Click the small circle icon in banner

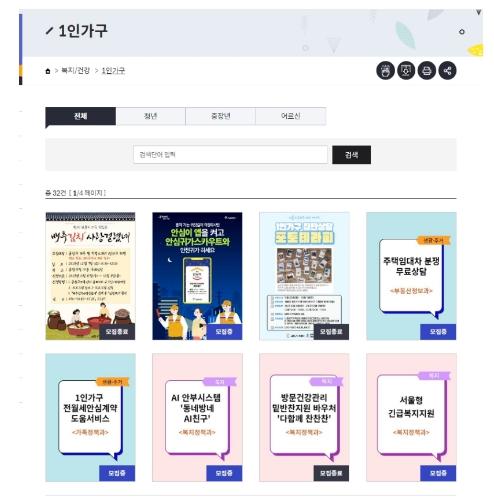[x=462, y=32]
